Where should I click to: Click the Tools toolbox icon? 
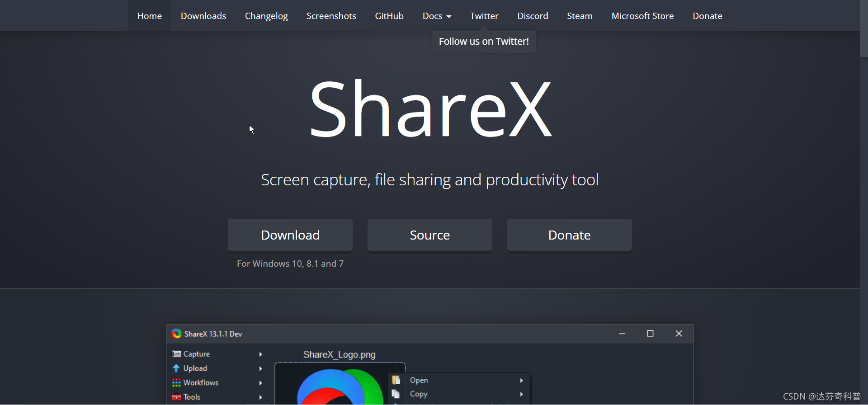(176, 397)
